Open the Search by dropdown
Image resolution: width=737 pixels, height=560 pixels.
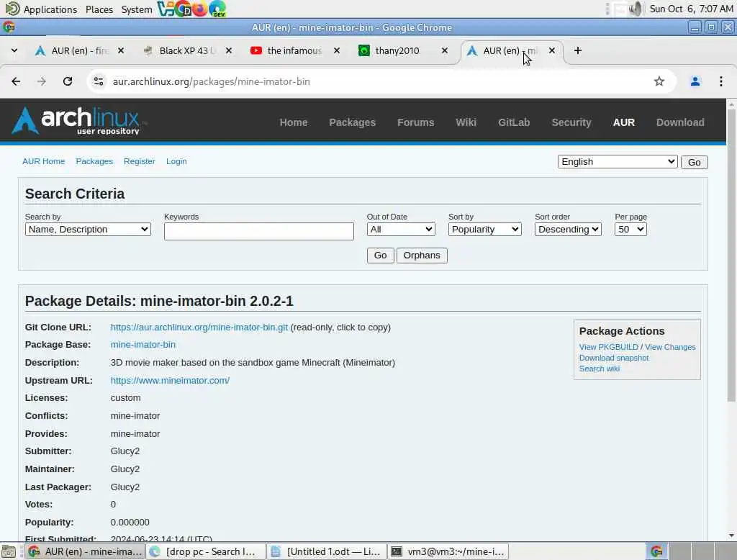(x=88, y=230)
